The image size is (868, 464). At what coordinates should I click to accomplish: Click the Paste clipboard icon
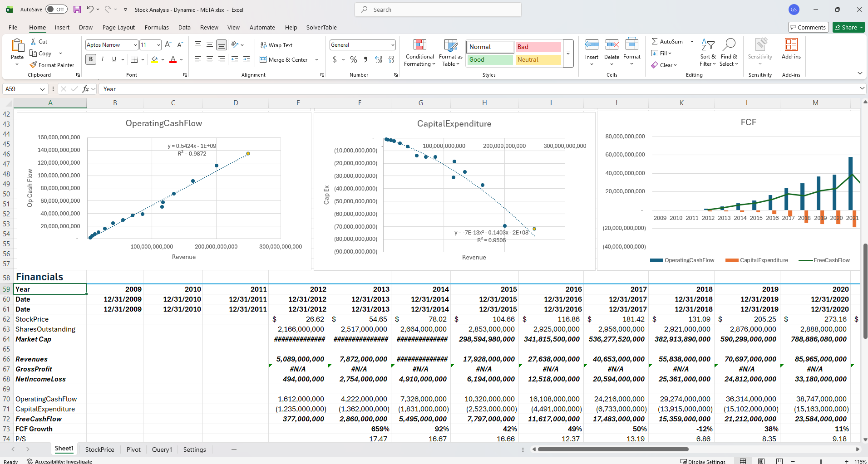(17, 46)
